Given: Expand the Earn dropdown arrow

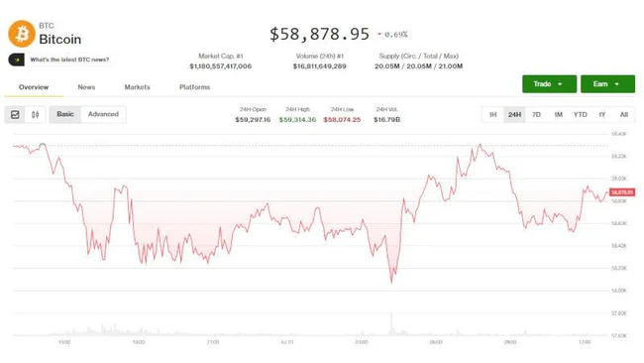Looking at the screenshot, I should [617, 84].
